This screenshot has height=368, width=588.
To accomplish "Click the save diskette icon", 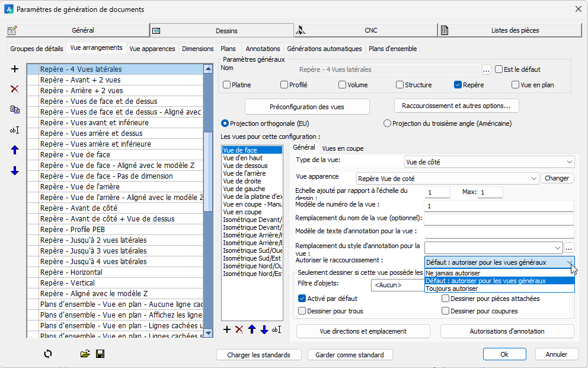I will (100, 354).
